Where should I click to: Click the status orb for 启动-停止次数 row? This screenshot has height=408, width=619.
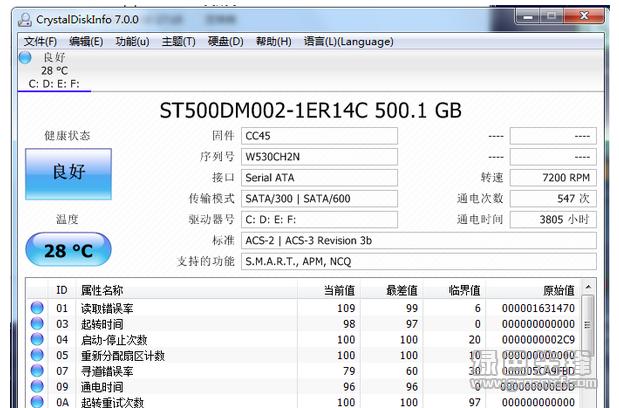tap(37, 339)
